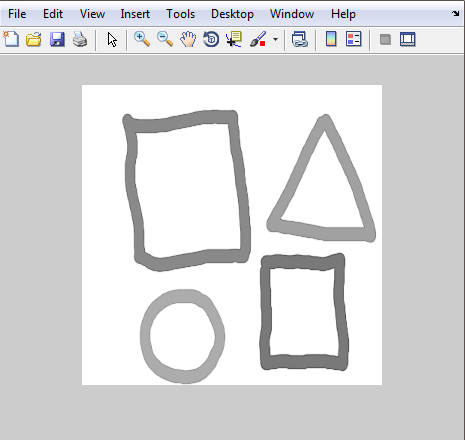465x440 pixels.
Task: Enable the Rotate 3D tool
Action: (x=211, y=39)
